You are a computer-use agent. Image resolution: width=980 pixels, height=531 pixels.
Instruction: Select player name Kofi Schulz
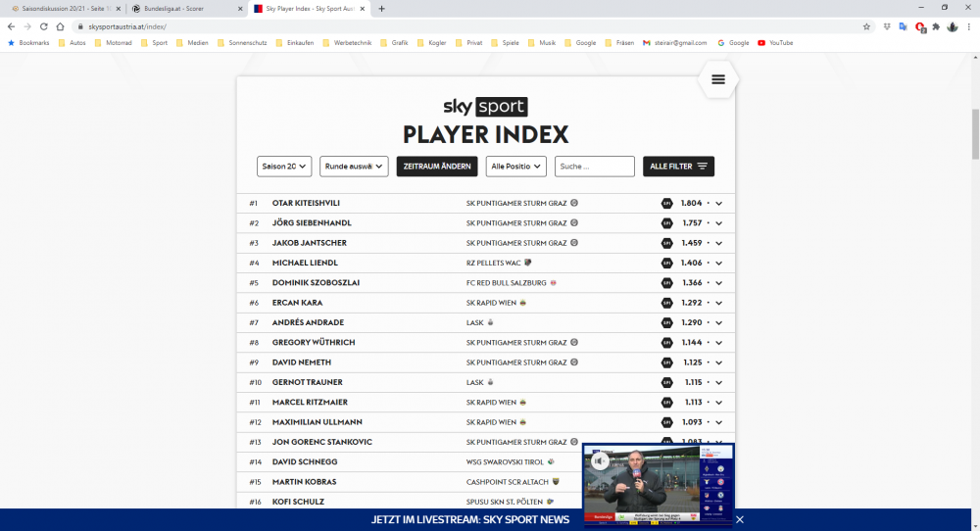tap(298, 502)
